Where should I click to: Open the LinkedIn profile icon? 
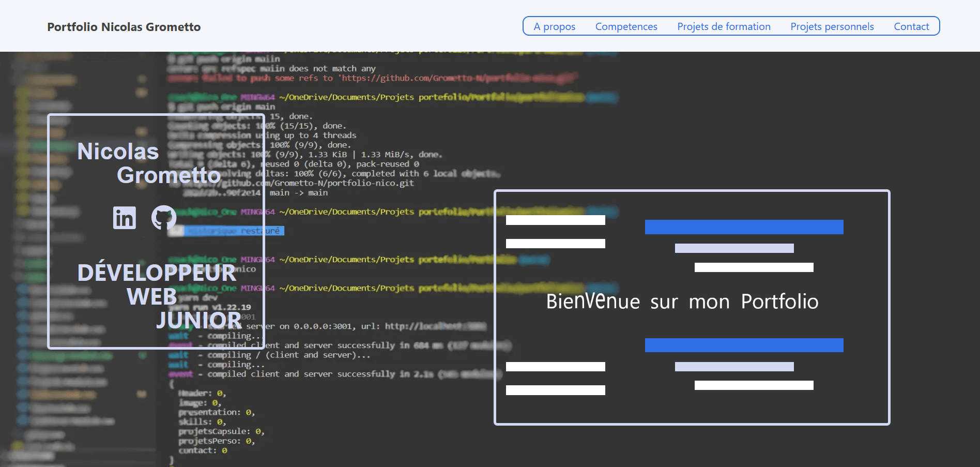(125, 218)
